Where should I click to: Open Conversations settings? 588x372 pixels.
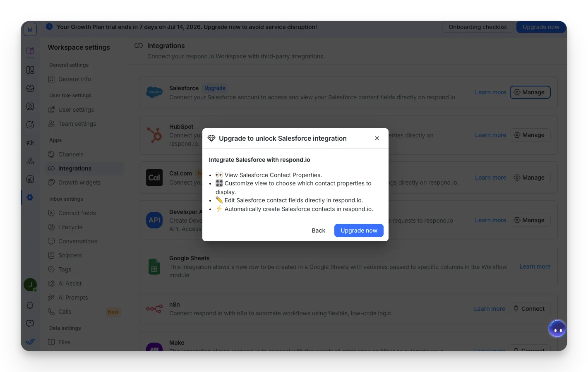pyautogui.click(x=84, y=241)
